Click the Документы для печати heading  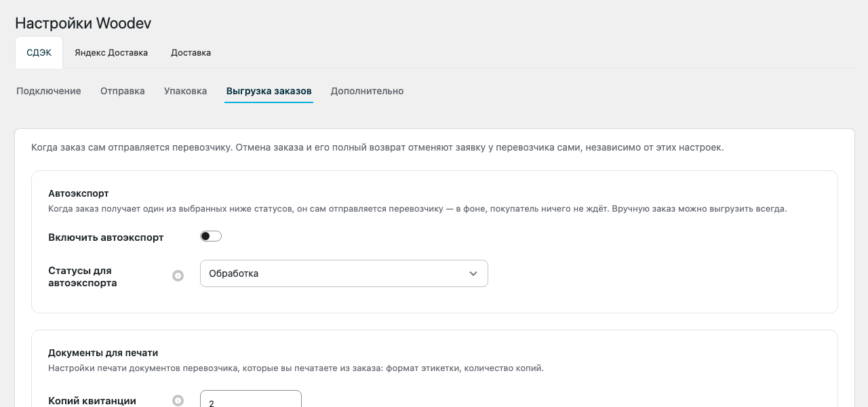tap(103, 353)
